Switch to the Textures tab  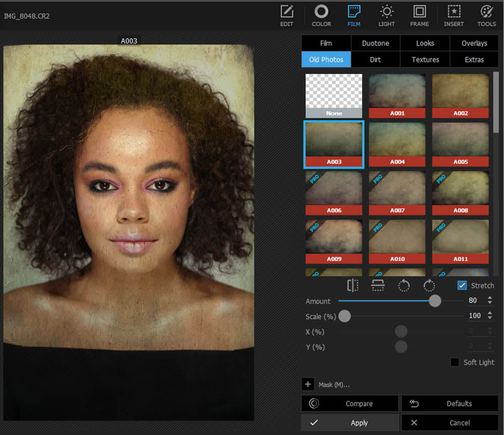coord(425,59)
